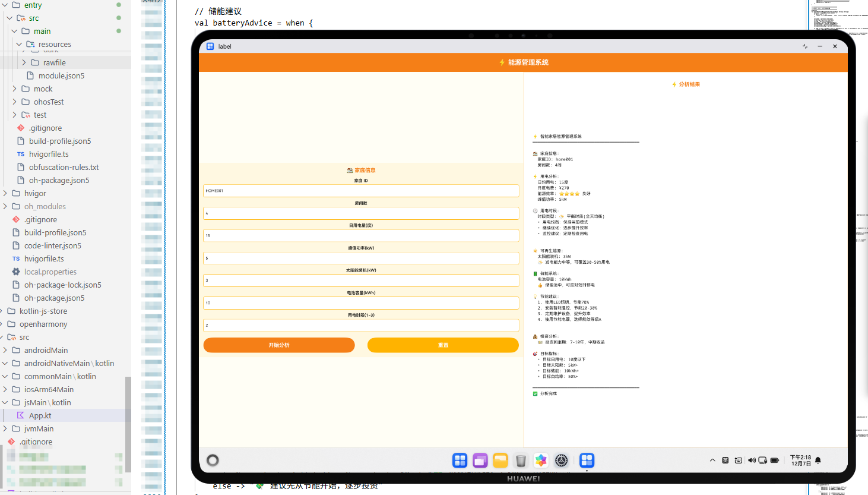868x495 pixels.
Task: Click the 家庭信息 section heading
Action: click(x=361, y=171)
